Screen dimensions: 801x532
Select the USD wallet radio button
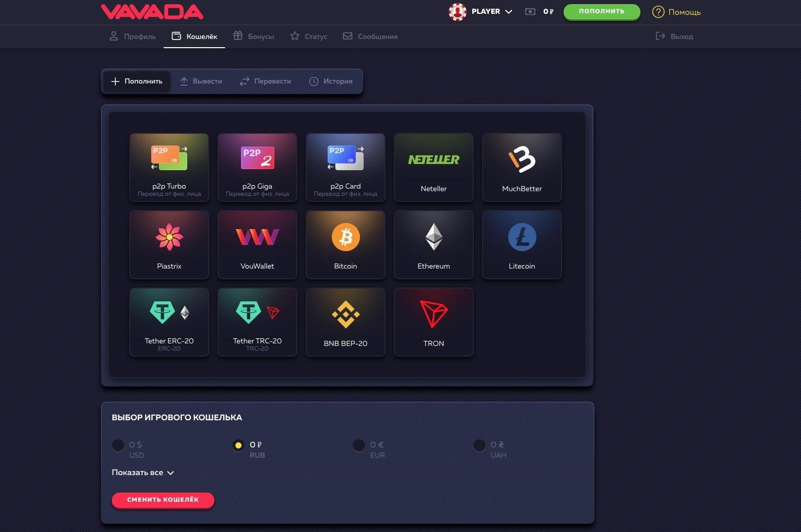coord(118,445)
